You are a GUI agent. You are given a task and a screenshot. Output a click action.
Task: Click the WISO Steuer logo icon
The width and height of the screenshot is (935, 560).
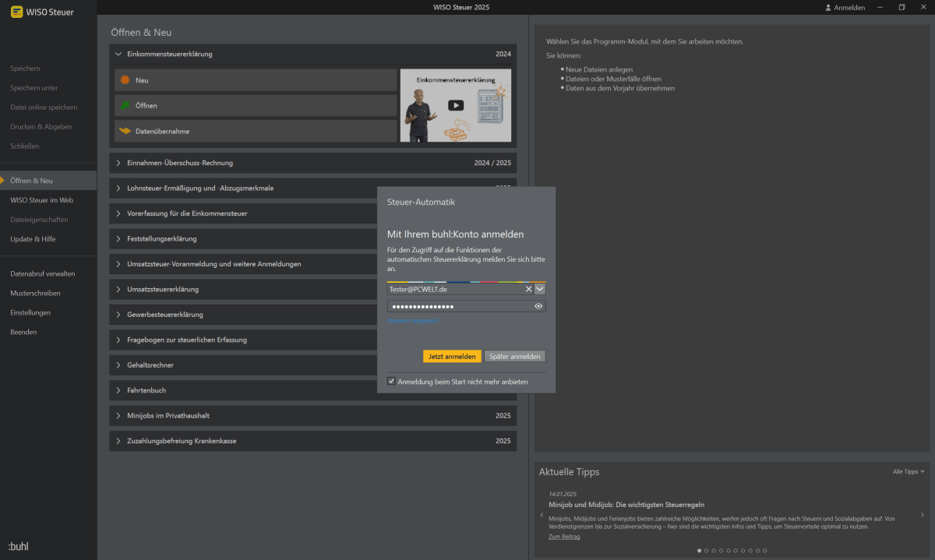pyautogui.click(x=16, y=12)
